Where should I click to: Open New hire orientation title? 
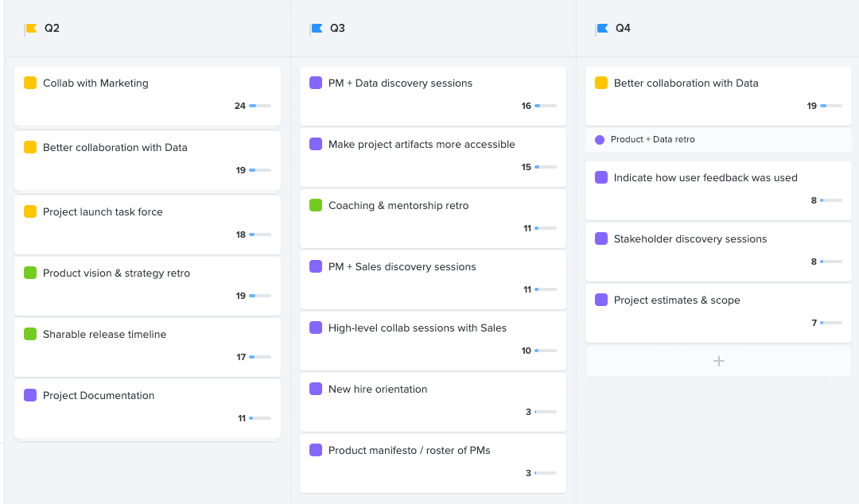378,389
